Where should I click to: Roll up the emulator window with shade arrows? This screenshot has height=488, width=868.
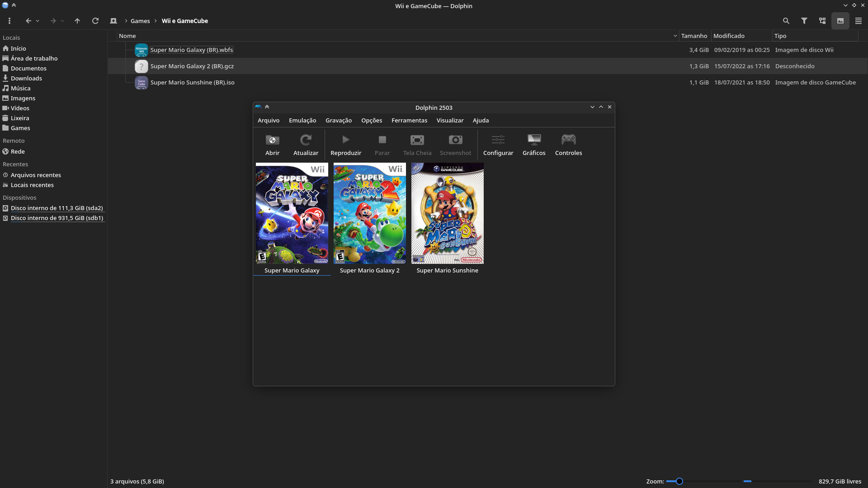coord(267,107)
